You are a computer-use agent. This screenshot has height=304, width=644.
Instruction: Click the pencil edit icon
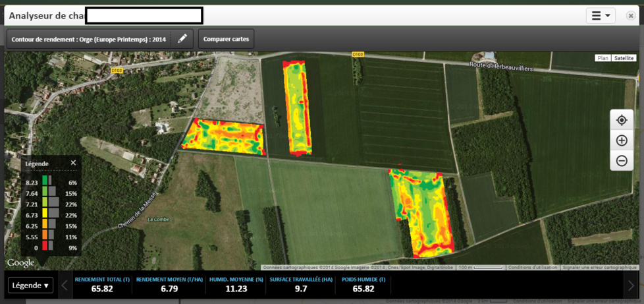coord(182,39)
